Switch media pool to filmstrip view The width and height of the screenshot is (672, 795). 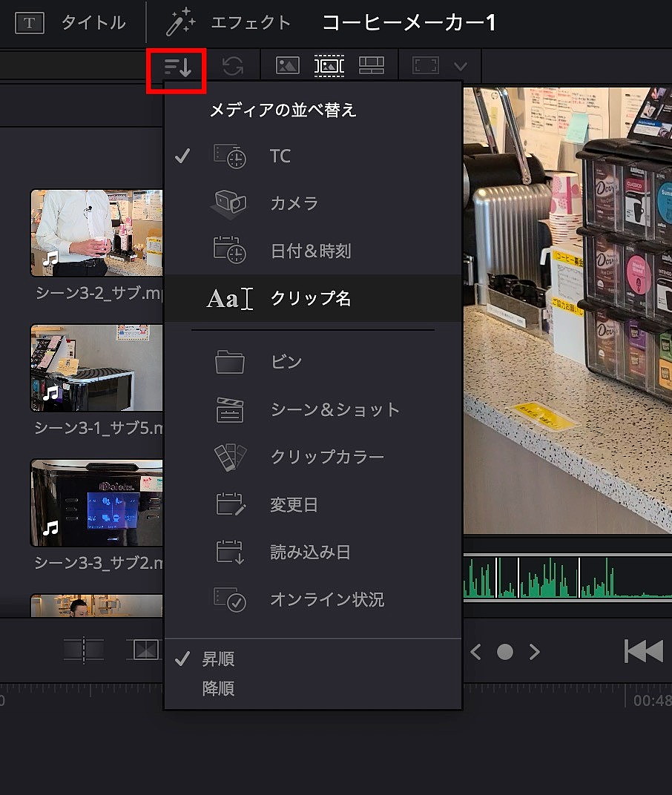click(329, 65)
